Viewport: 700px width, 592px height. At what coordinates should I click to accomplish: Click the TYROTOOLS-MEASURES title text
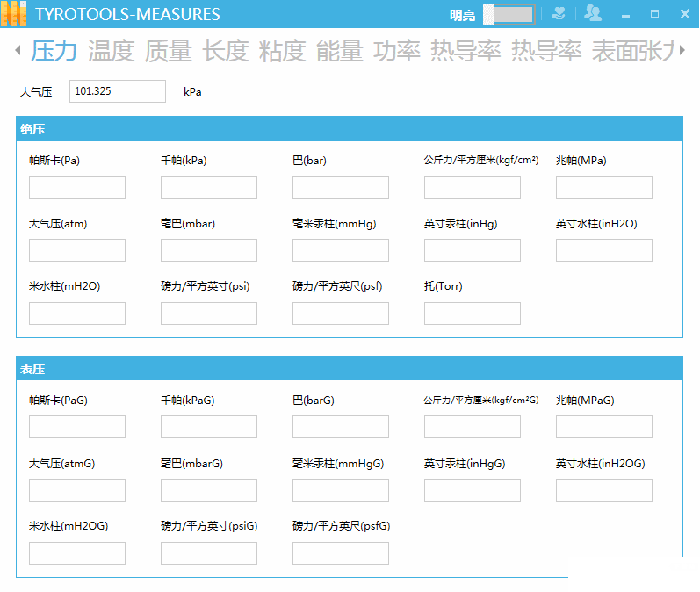coord(127,14)
